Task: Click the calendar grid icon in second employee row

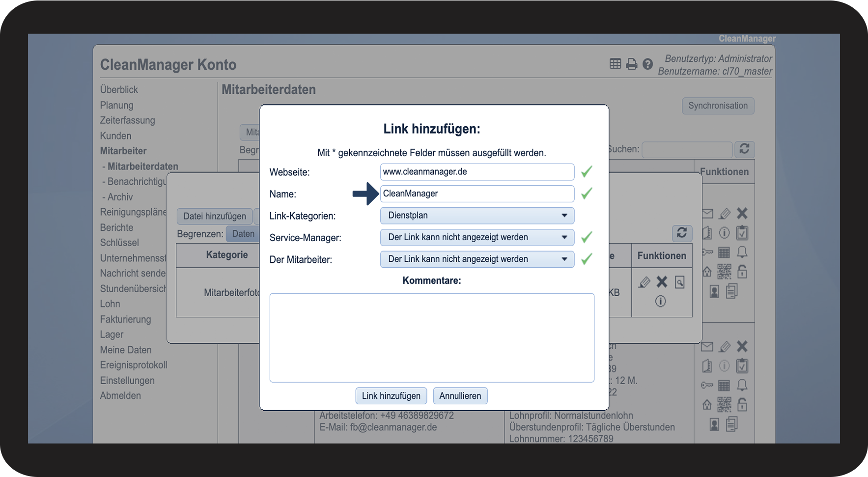Action: [724, 386]
